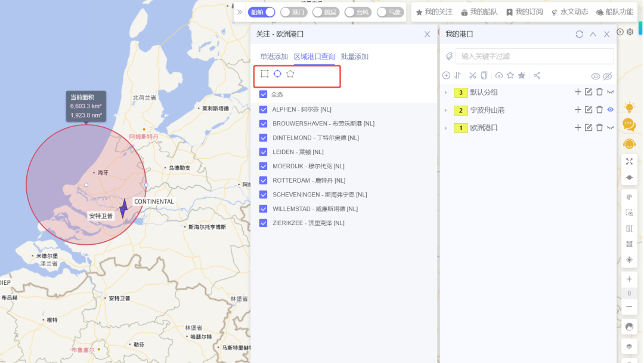Expand the 欧洲港口 tree node

[x=446, y=128]
